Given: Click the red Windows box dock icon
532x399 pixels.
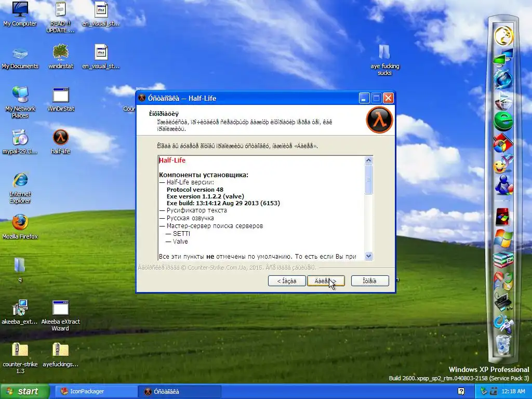Looking at the screenshot, I should (x=503, y=217).
